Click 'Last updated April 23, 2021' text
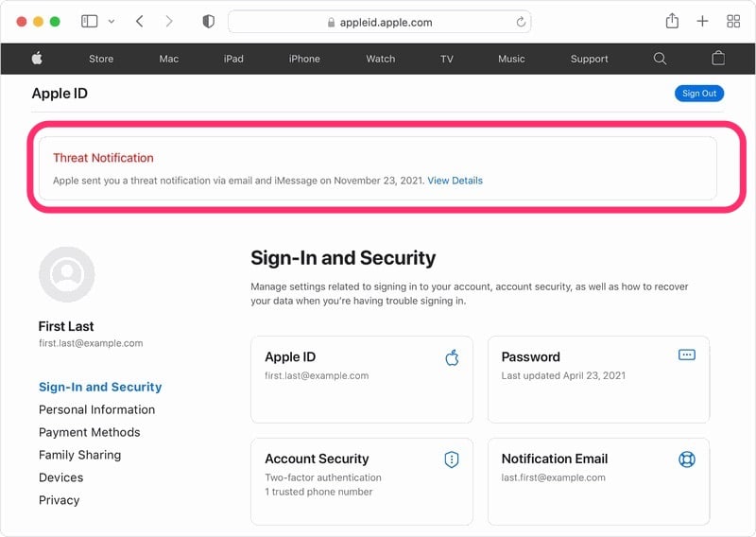This screenshot has width=756, height=537. pos(563,376)
